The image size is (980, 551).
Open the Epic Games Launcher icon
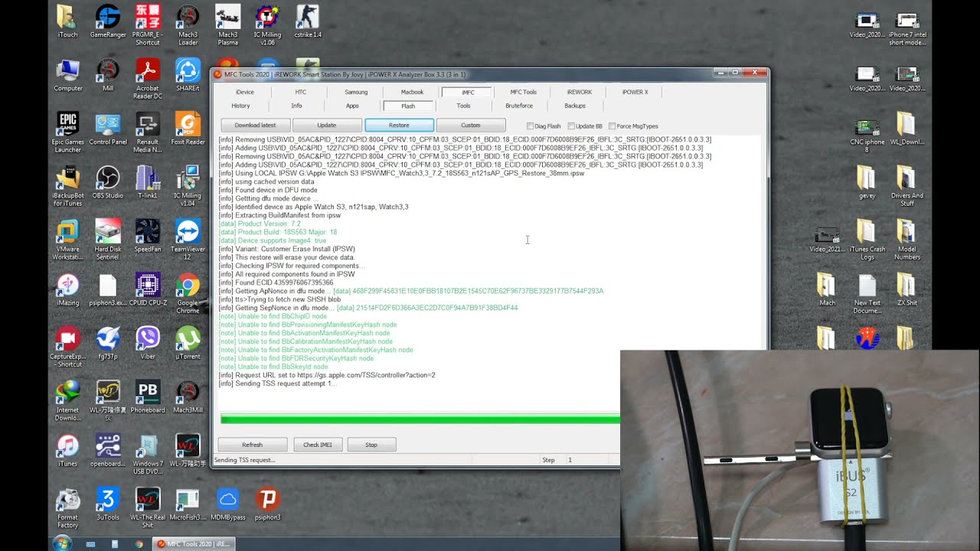tap(67, 133)
